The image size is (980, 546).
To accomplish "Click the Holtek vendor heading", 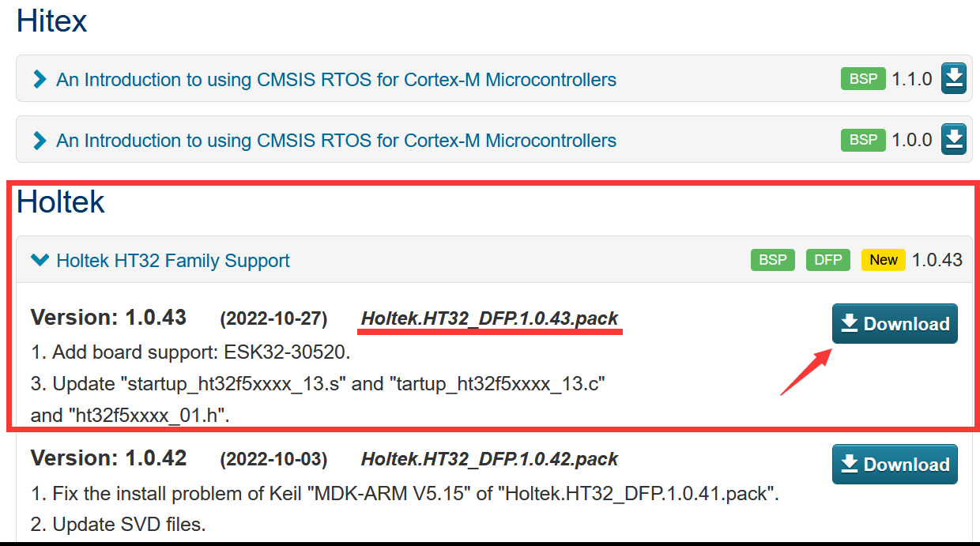I will 61,202.
